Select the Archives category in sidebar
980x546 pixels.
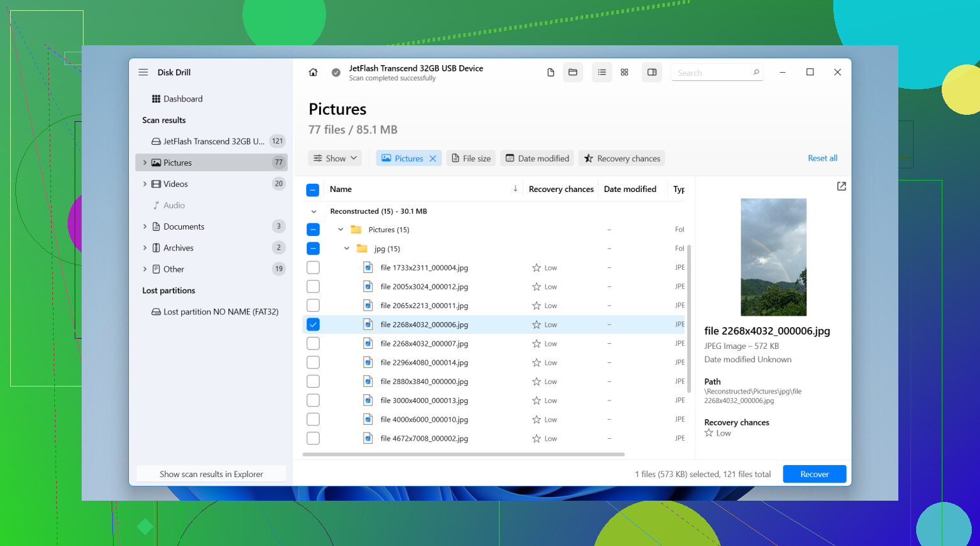click(212, 247)
